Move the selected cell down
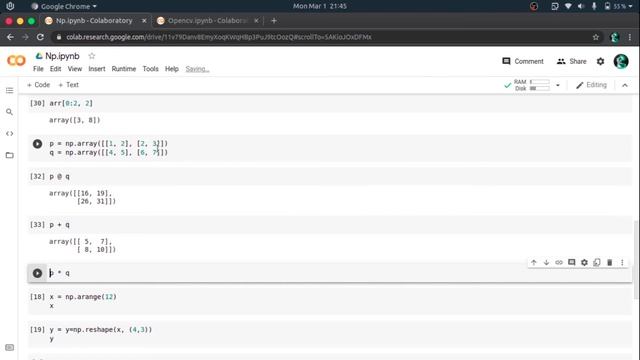 tap(546, 262)
